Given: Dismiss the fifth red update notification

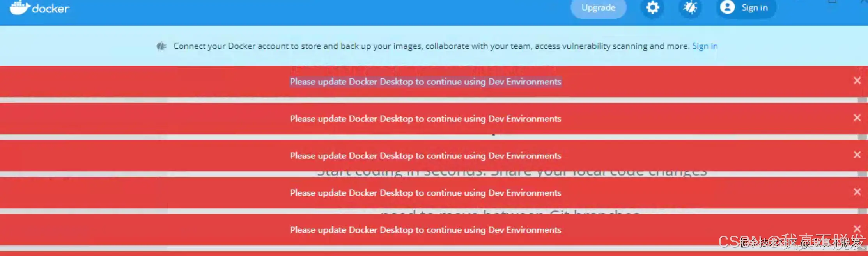Looking at the screenshot, I should [857, 229].
